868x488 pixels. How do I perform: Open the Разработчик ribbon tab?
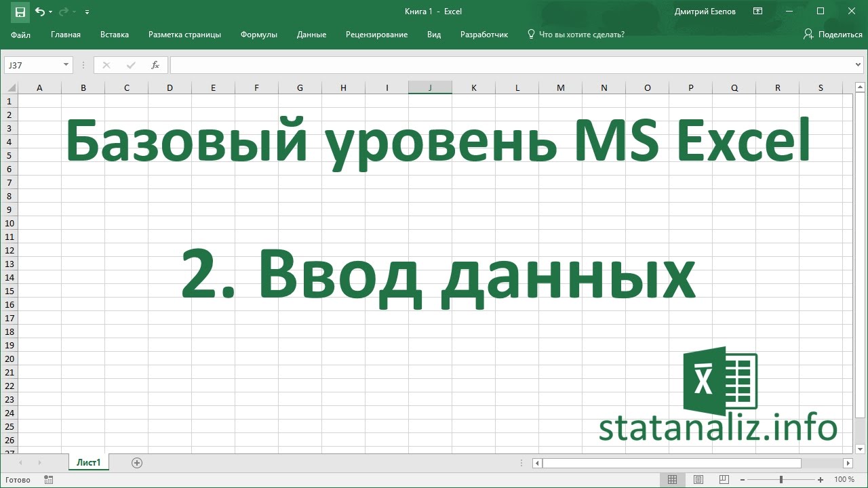[x=484, y=35]
